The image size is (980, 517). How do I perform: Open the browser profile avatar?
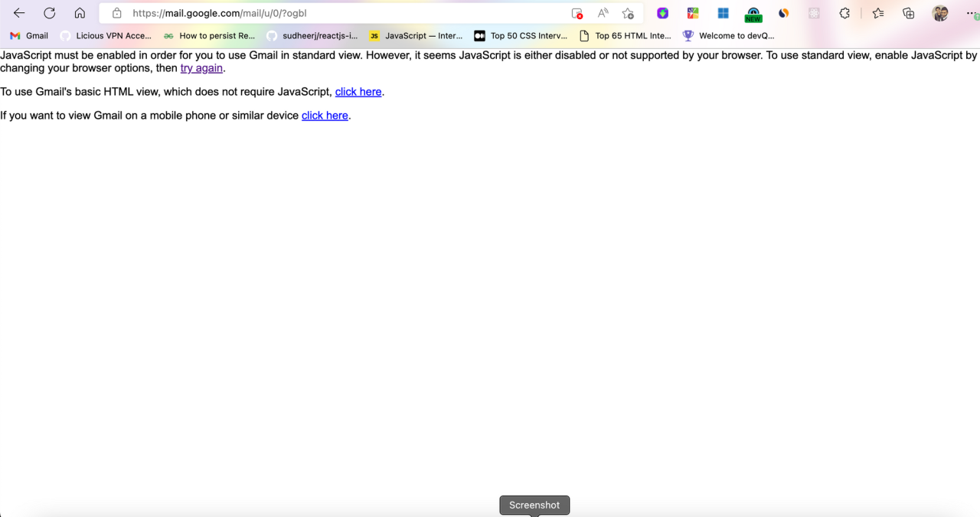click(940, 13)
